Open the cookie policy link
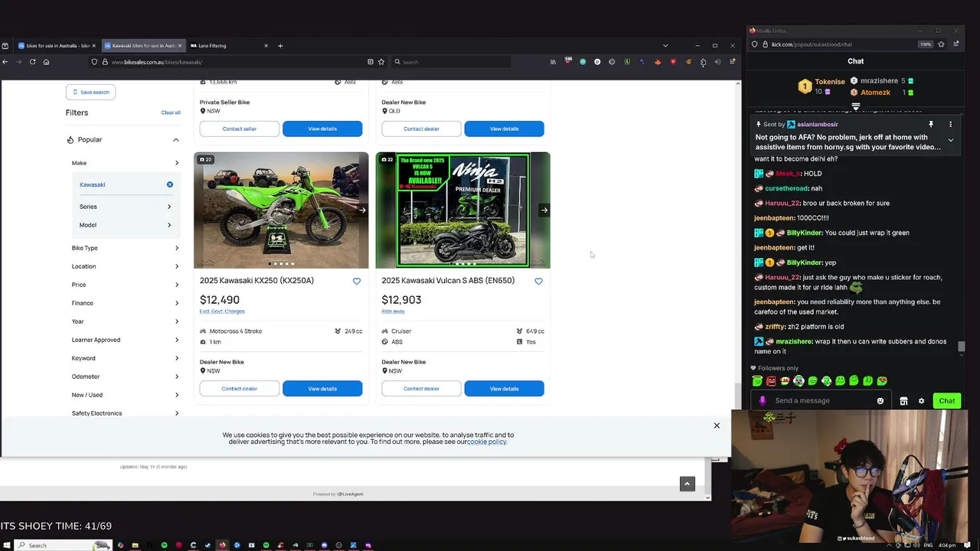Viewport: 980px width, 551px height. click(x=487, y=442)
